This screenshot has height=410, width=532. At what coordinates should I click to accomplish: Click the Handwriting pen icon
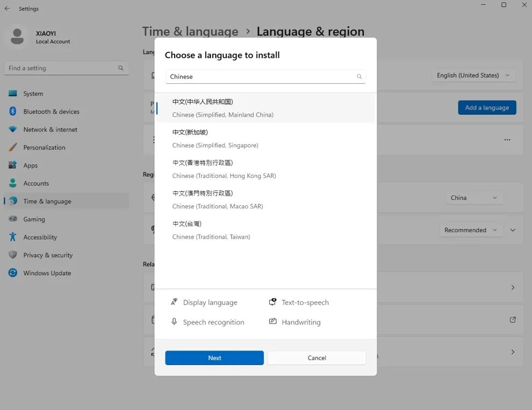[273, 321]
